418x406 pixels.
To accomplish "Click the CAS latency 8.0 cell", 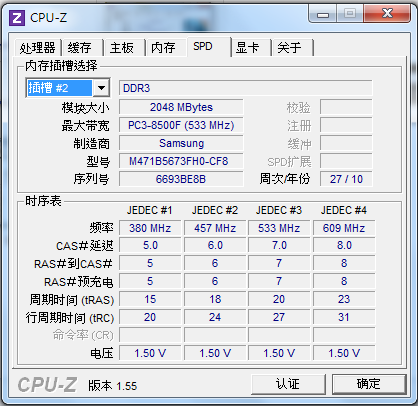I will 344,246.
